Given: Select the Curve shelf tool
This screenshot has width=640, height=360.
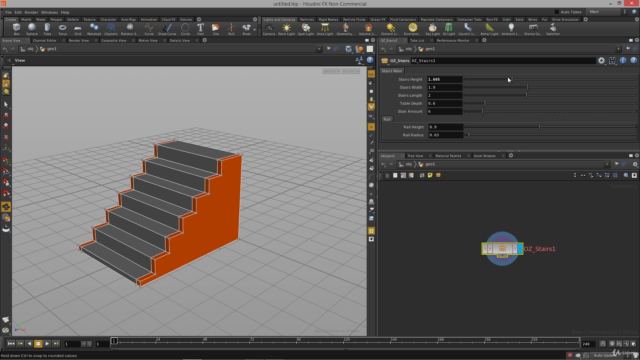Looking at the screenshot, I should (149, 29).
